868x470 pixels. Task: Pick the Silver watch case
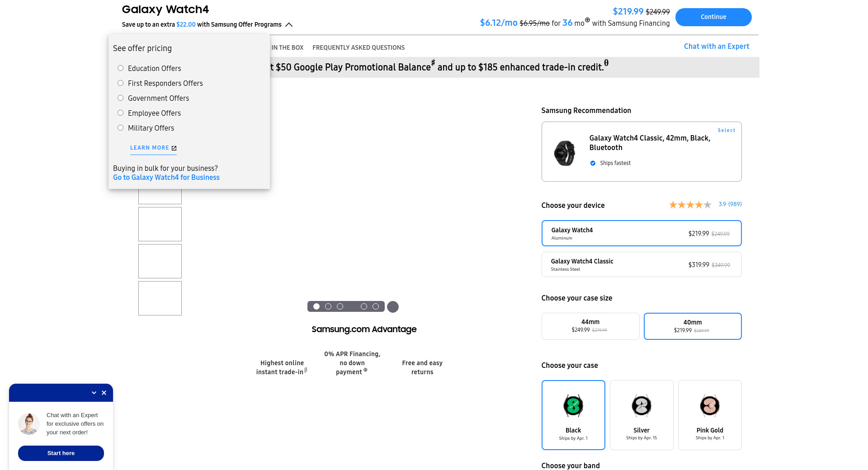[x=641, y=414]
